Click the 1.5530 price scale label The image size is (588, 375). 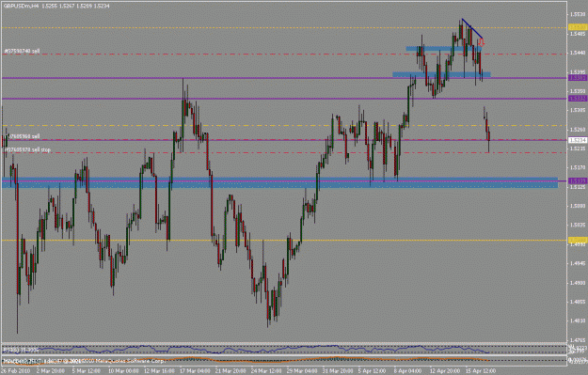(x=578, y=15)
